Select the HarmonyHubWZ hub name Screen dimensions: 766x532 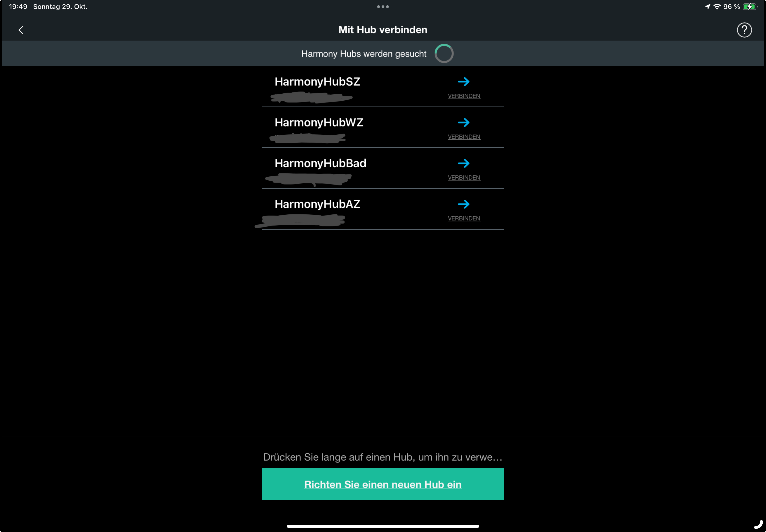coord(319,122)
